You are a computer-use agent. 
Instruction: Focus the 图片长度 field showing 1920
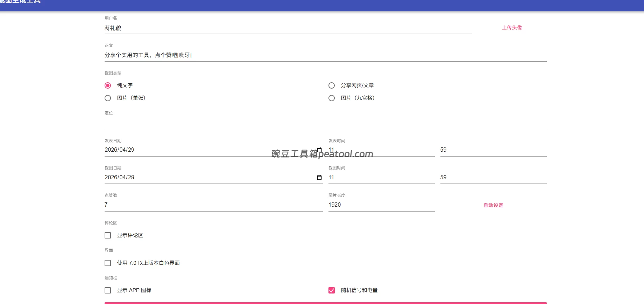[x=381, y=205]
